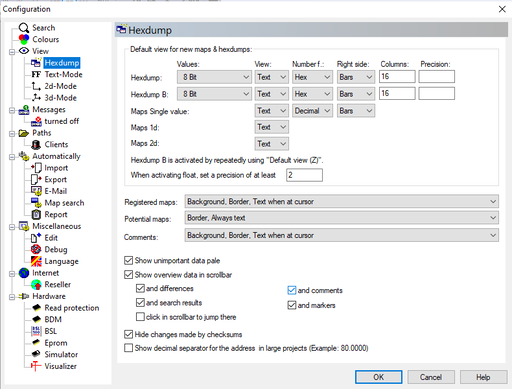Viewport: 512px width, 389px height.
Task: Click Hexdump Columns field showing 16
Action: coord(397,77)
